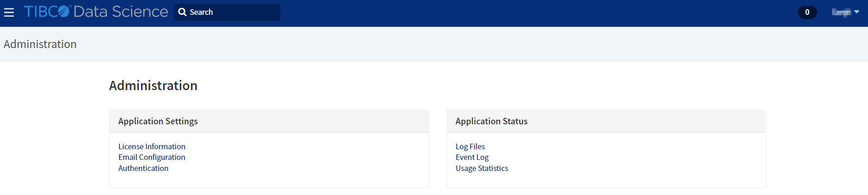
Task: Focus the Search input field
Action: tap(227, 12)
